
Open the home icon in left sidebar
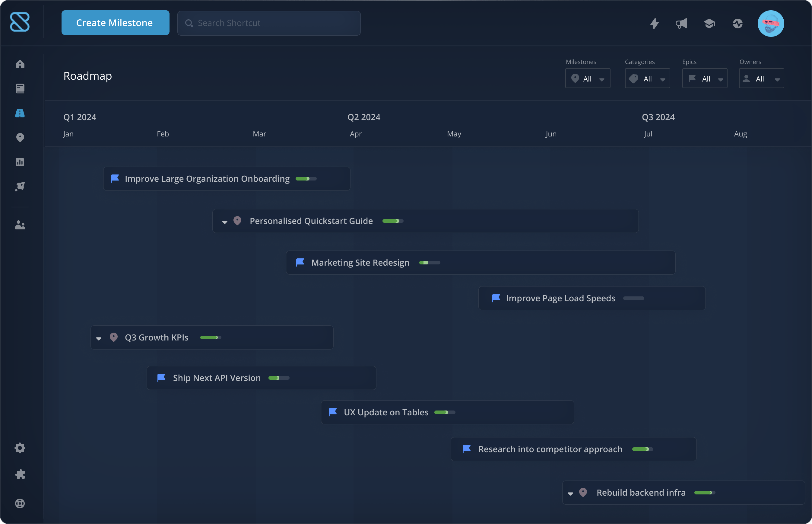pyautogui.click(x=20, y=64)
